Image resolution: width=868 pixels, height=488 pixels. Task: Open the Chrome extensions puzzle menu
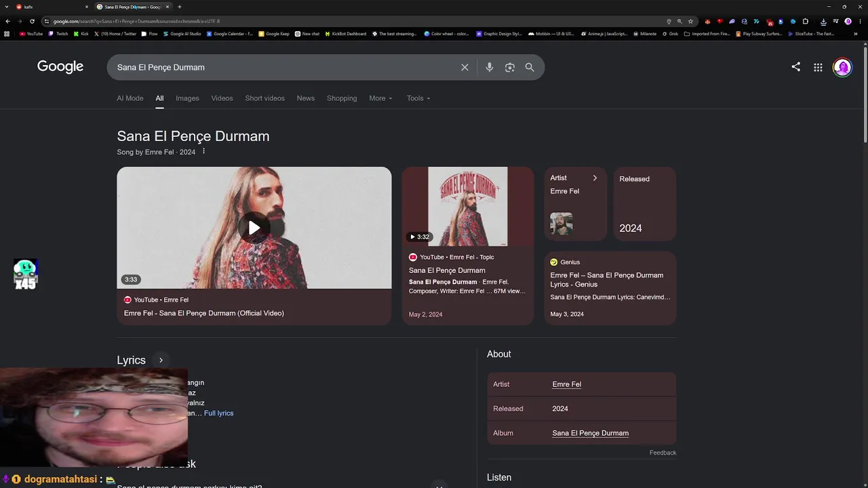tap(806, 21)
